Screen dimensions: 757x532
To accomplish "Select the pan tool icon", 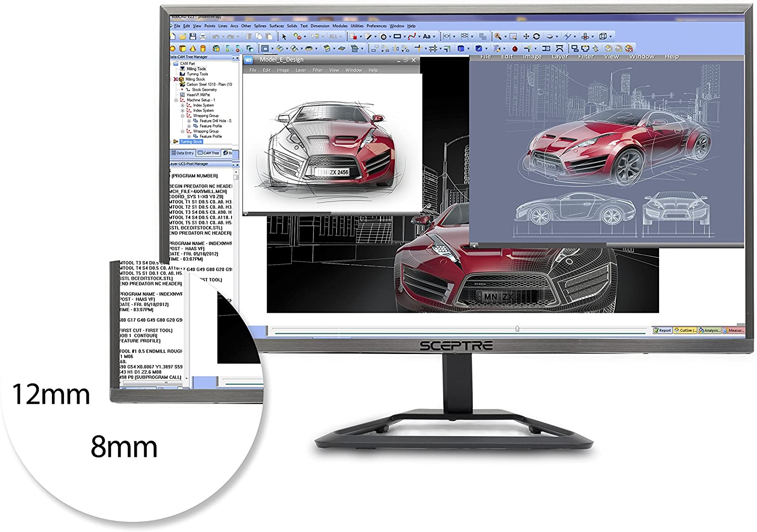I will [x=526, y=36].
